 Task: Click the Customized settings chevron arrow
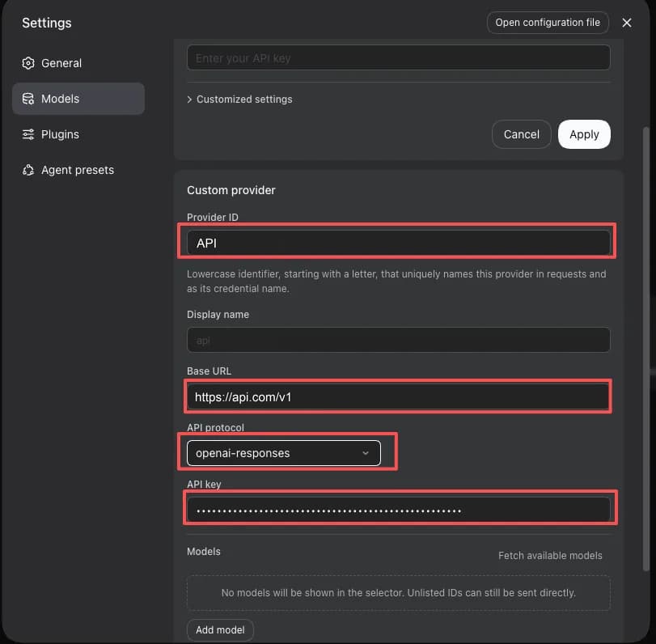click(189, 100)
